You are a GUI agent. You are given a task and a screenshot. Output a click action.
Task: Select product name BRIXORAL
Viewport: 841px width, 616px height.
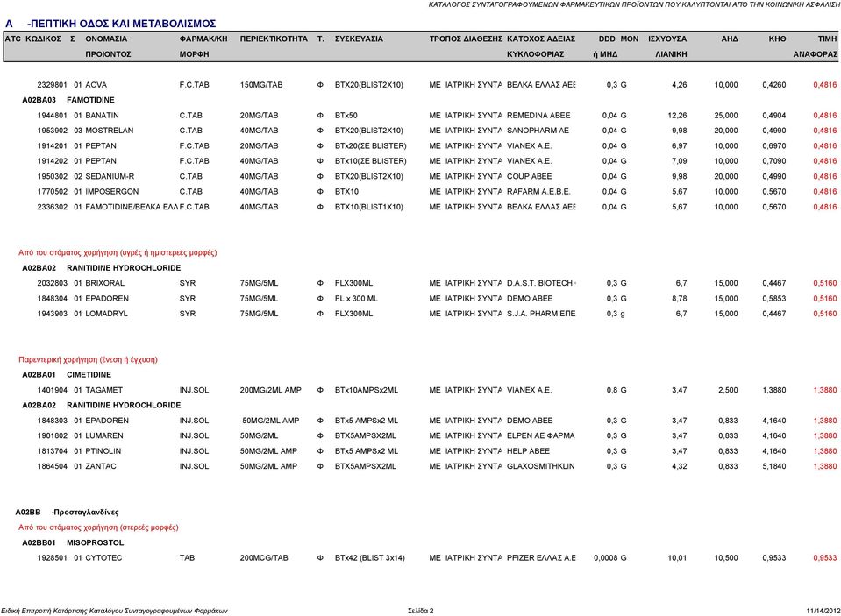(x=104, y=283)
